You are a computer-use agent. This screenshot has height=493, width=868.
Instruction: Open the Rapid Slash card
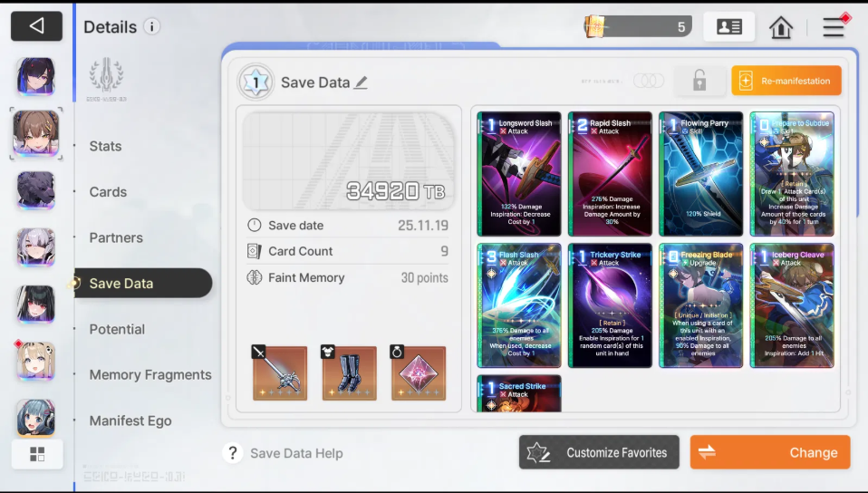(610, 174)
